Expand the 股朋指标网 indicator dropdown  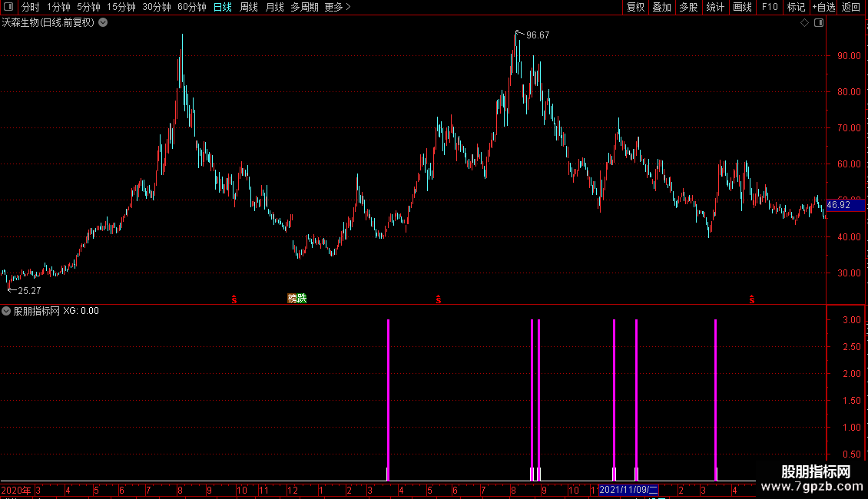tap(6, 311)
